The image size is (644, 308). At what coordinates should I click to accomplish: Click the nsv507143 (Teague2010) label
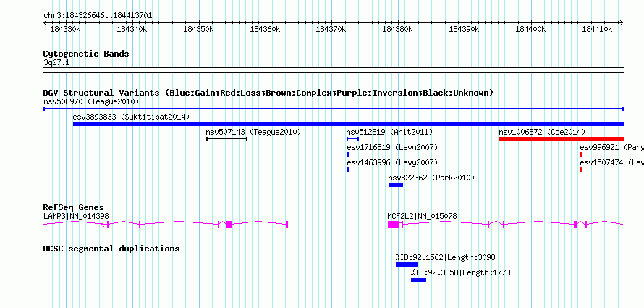tap(253, 132)
